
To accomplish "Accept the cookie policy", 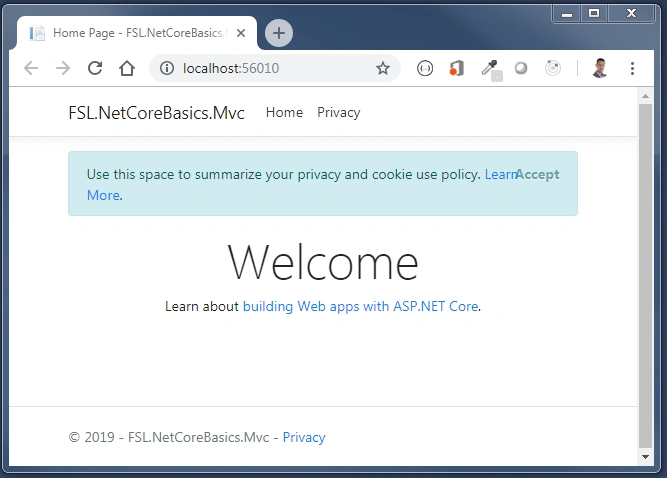I will 538,174.
